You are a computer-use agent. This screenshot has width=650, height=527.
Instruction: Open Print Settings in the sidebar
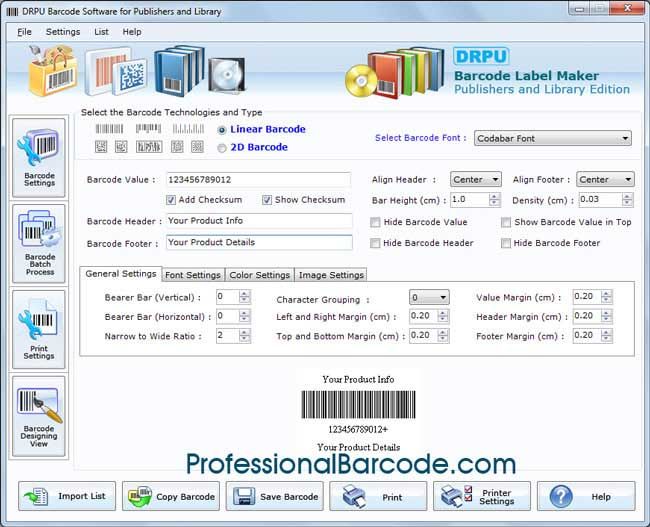[39, 330]
